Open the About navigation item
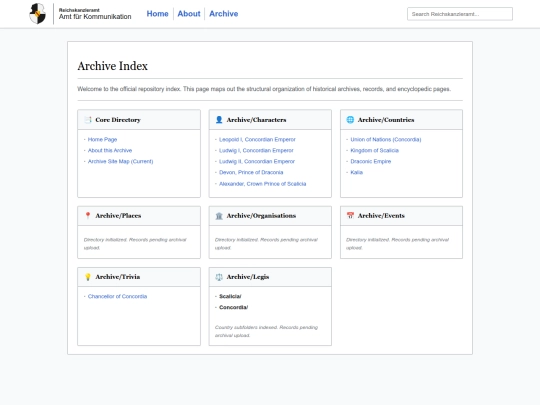The image size is (540, 405). point(189,14)
